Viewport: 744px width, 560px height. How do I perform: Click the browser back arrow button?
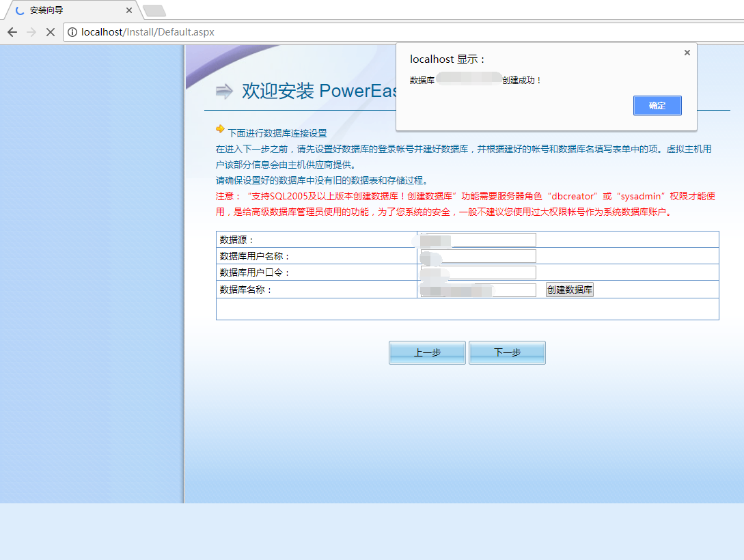click(x=12, y=32)
